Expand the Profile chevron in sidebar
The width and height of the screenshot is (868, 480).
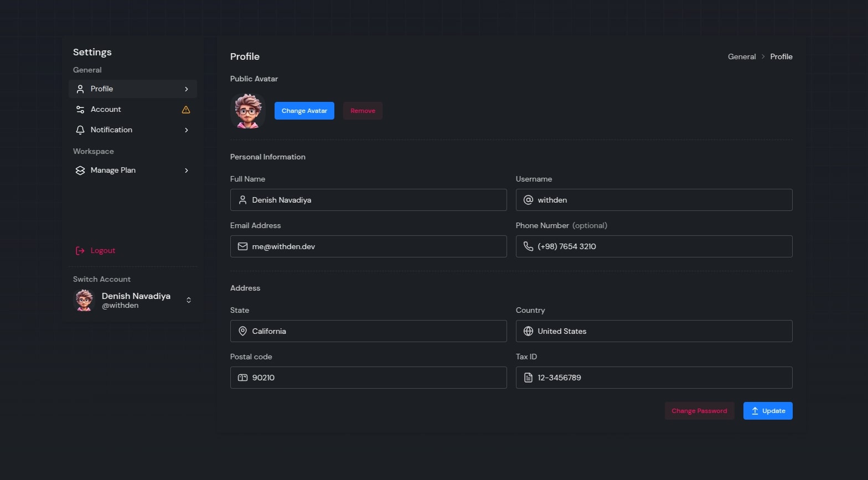[187, 89]
